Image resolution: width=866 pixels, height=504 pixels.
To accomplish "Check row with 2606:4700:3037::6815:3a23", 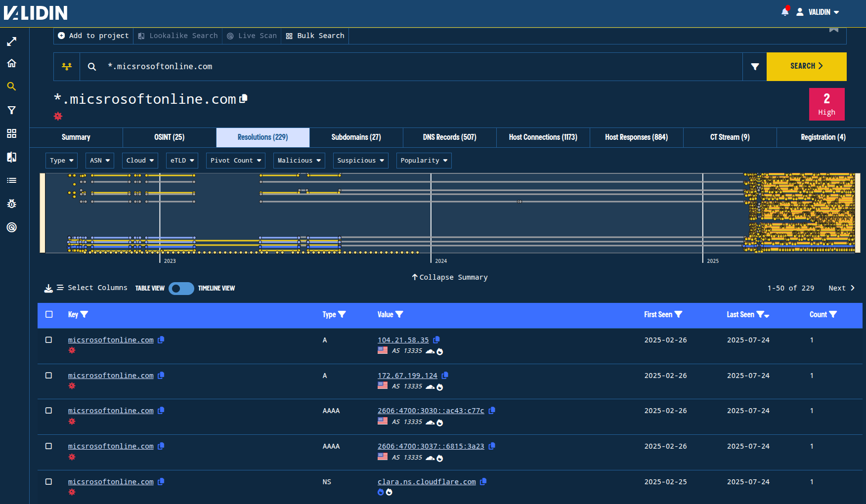I will click(48, 446).
